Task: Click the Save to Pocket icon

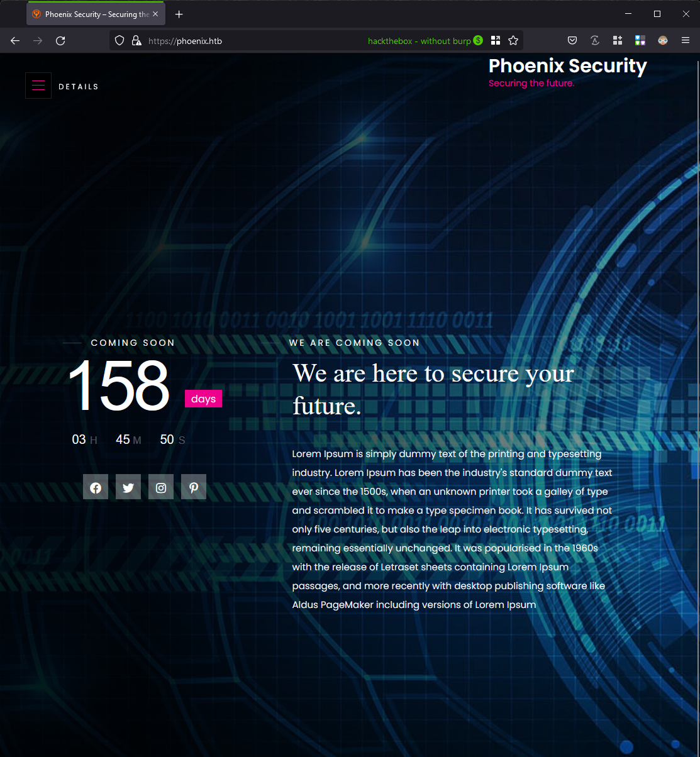Action: pos(572,41)
